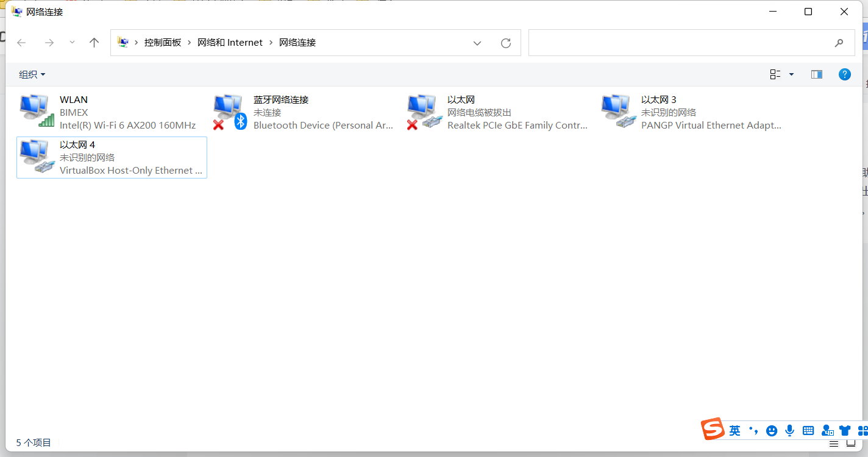The width and height of the screenshot is (868, 457).
Task: Go back with the back arrow
Action: tap(21, 43)
